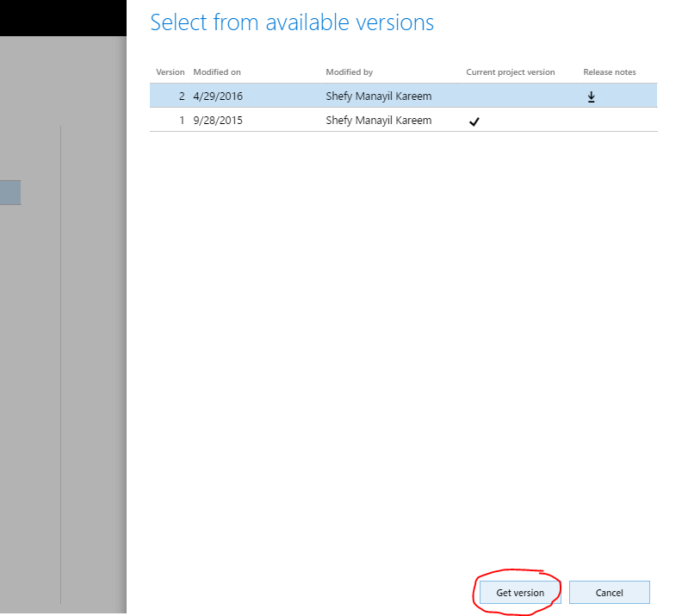682x616 pixels.
Task: Click Shefy Manayil Kareem in version 1 row
Action: coord(378,121)
